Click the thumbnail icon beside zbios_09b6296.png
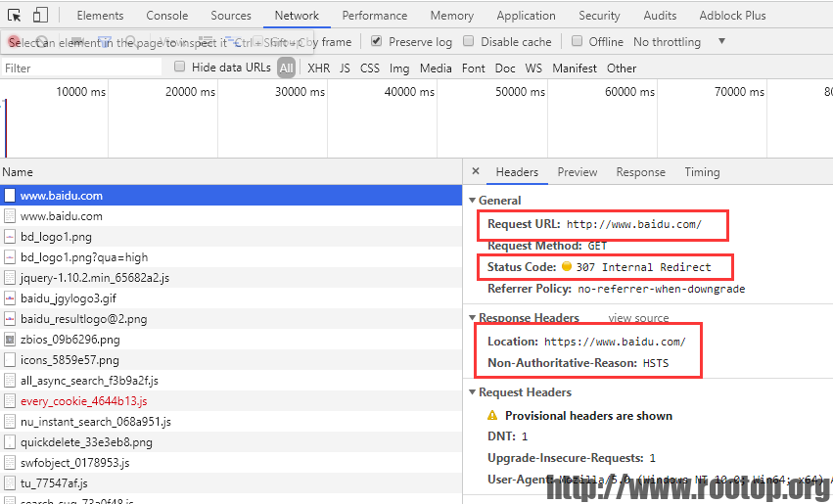Viewport: 833px width, 504px height. coord(10,340)
